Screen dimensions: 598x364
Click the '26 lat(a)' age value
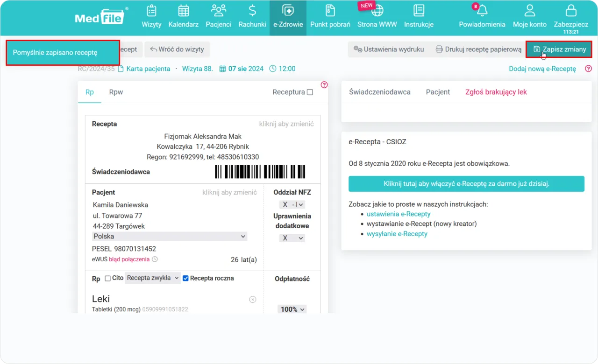244,259
